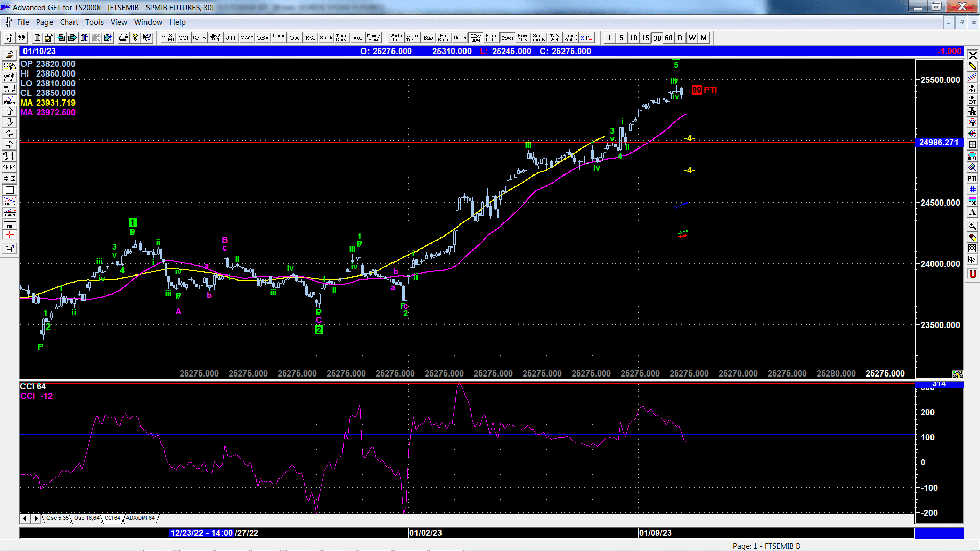Click the Trade Profile study button
The width and height of the screenshot is (980, 551).
pos(571,38)
